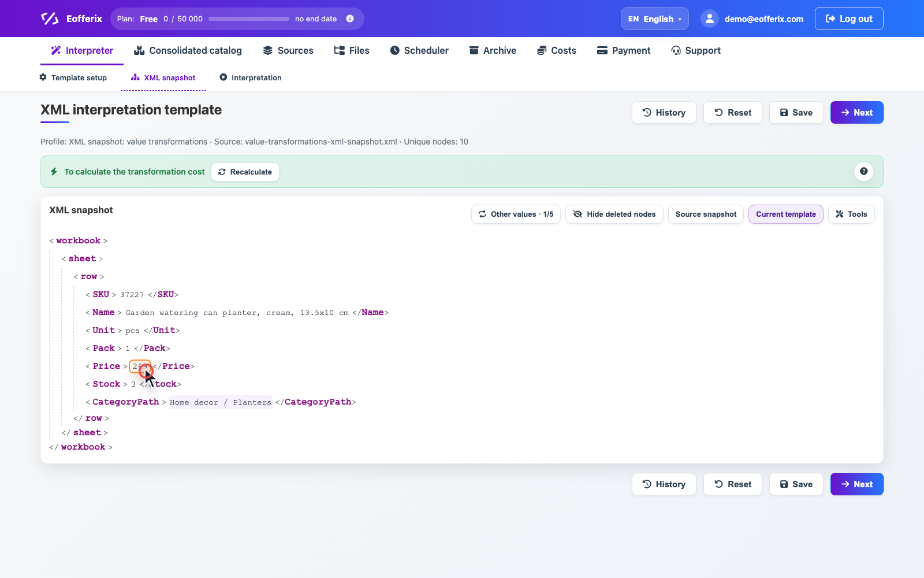Viewport: 924px width, 578px height.
Task: Switch to Template setup step
Action: pyautogui.click(x=73, y=77)
